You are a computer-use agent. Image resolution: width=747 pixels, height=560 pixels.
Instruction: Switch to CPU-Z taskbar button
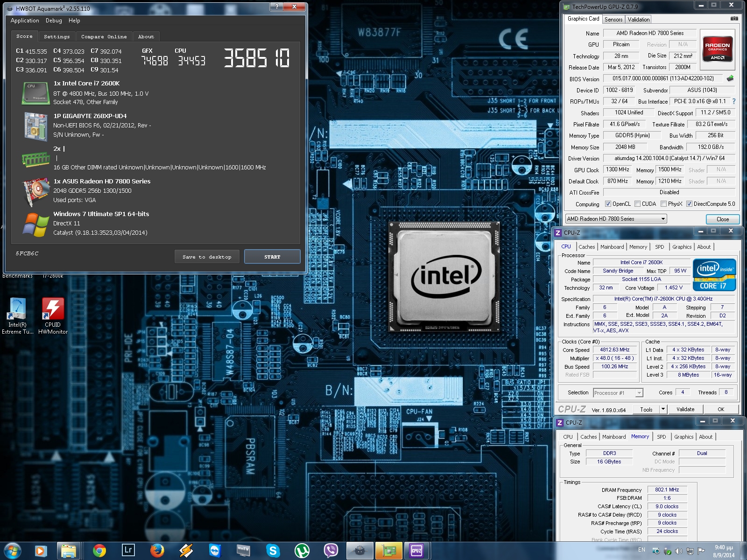point(417,551)
